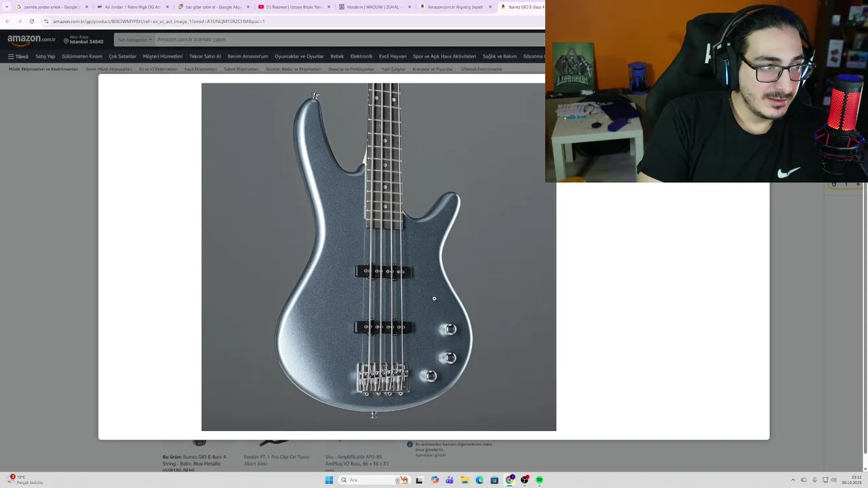
Task: Close the pembe jordan erkek tab
Action: 87,7
